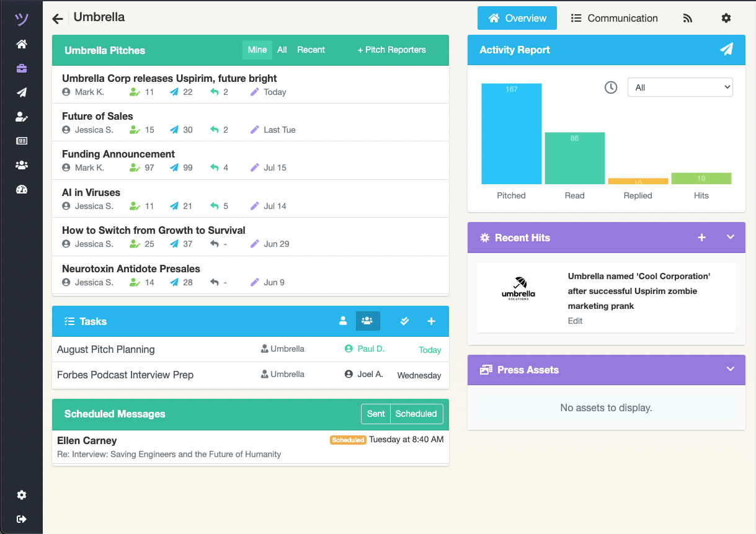Click the clock icon in Activity Report
The width and height of the screenshot is (756, 534).
[611, 87]
